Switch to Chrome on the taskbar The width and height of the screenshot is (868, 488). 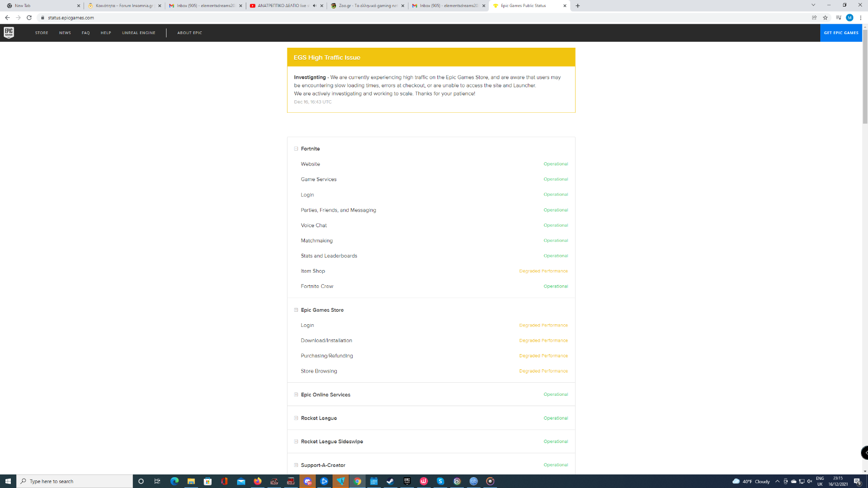358,481
